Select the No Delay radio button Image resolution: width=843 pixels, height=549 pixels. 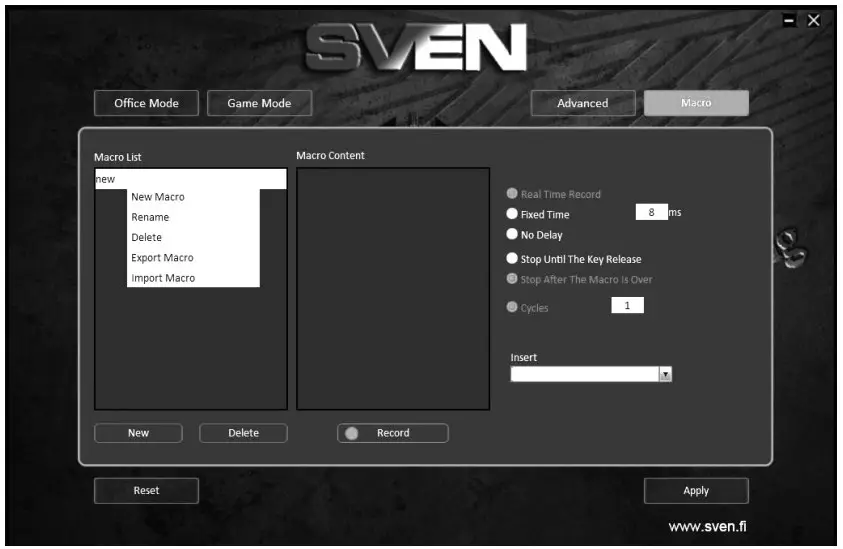[x=512, y=234]
